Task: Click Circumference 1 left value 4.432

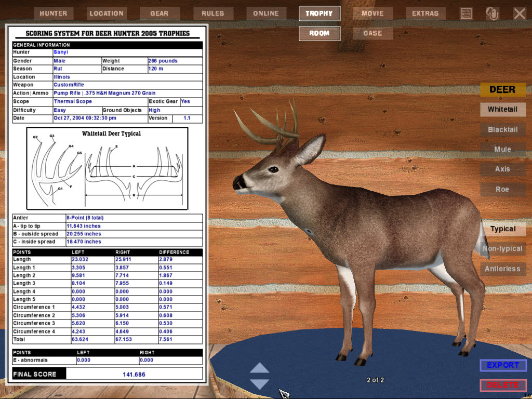Action: coord(79,307)
